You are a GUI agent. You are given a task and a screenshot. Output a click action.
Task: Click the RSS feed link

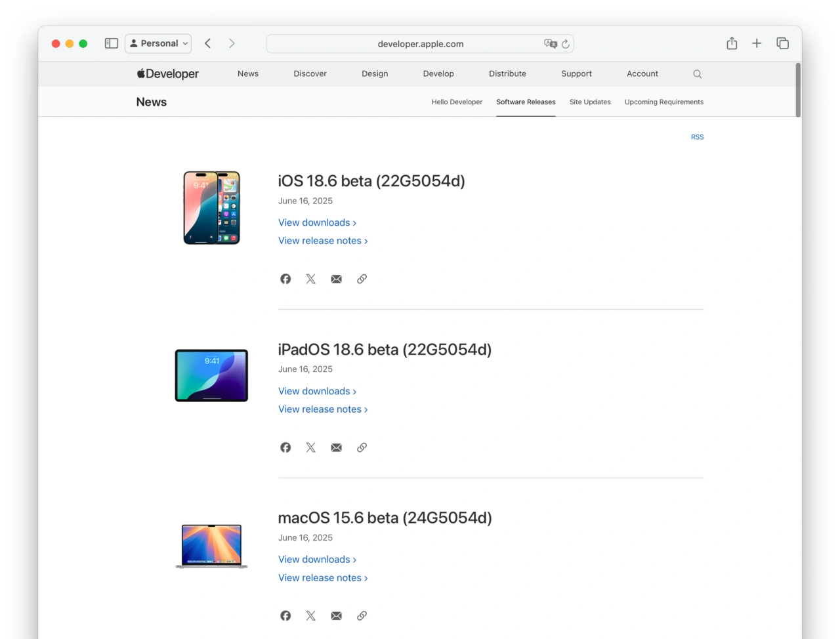(x=697, y=137)
